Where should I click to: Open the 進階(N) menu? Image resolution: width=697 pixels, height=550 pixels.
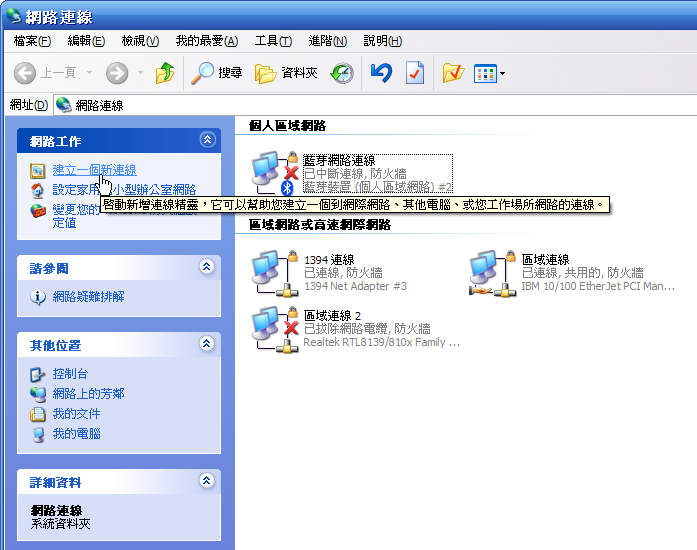pos(328,41)
